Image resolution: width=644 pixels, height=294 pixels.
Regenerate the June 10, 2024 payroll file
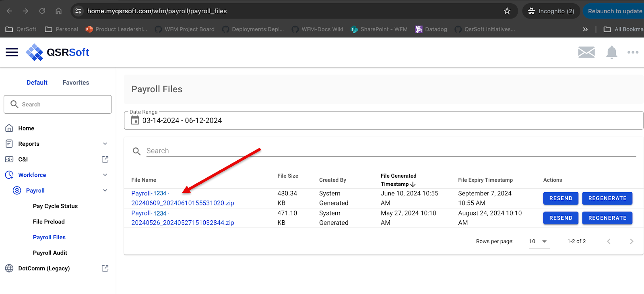click(x=607, y=198)
